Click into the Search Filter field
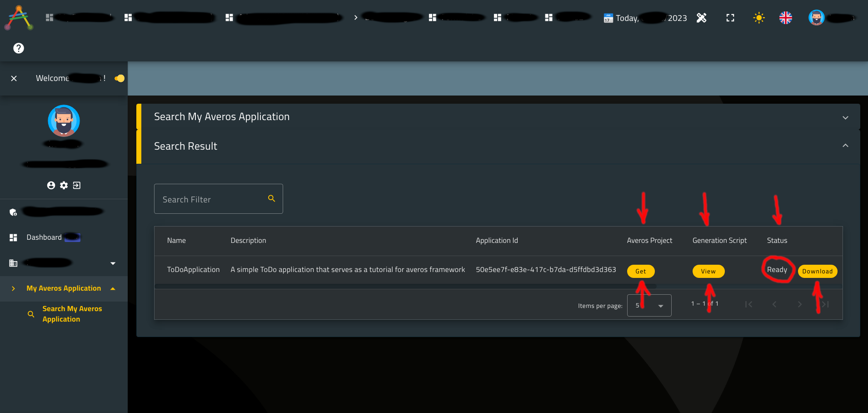This screenshot has height=413, width=868. tap(218, 199)
